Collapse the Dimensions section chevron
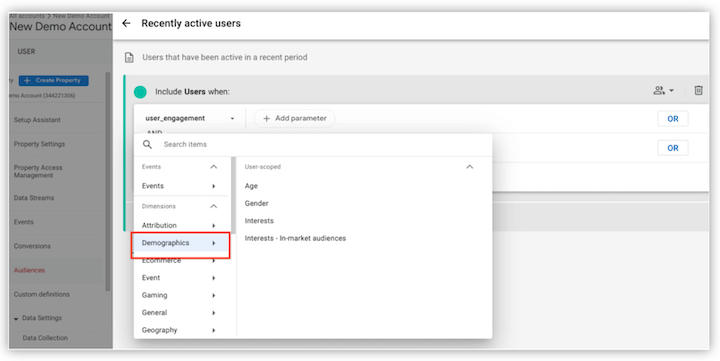This screenshot has width=720, height=361. (x=214, y=207)
